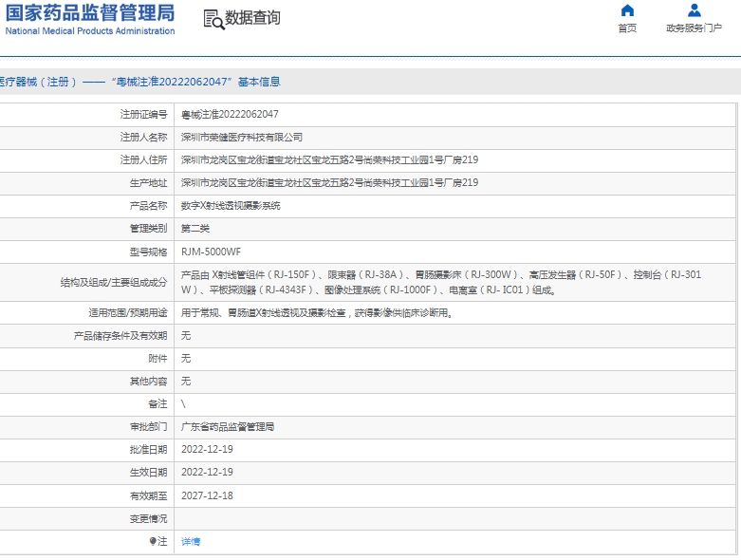The image size is (741, 560).
Task: Click the 国家药品监督管理局 logo
Action: [90, 20]
